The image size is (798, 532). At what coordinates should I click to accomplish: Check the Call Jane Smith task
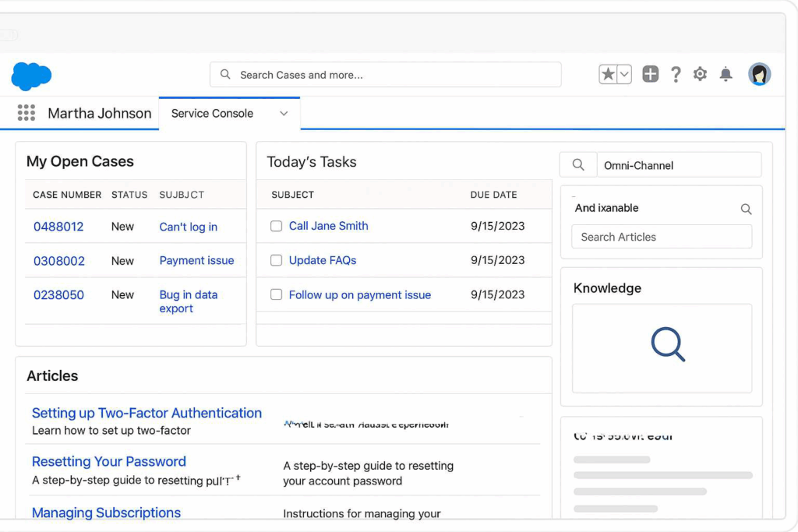(276, 226)
